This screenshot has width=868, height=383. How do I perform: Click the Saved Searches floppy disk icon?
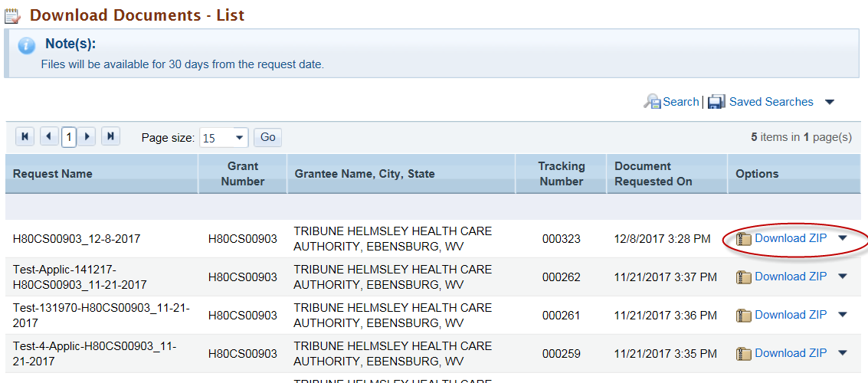(x=717, y=102)
